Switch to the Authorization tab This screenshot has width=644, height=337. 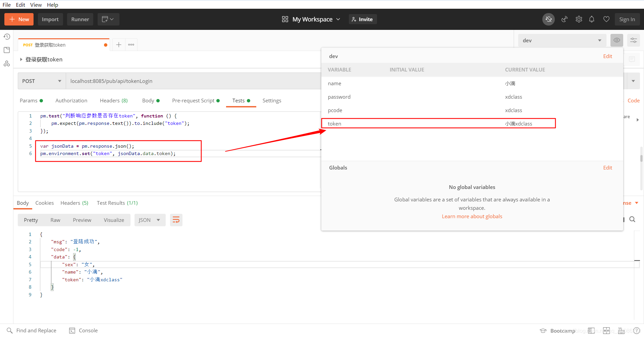pyautogui.click(x=71, y=101)
